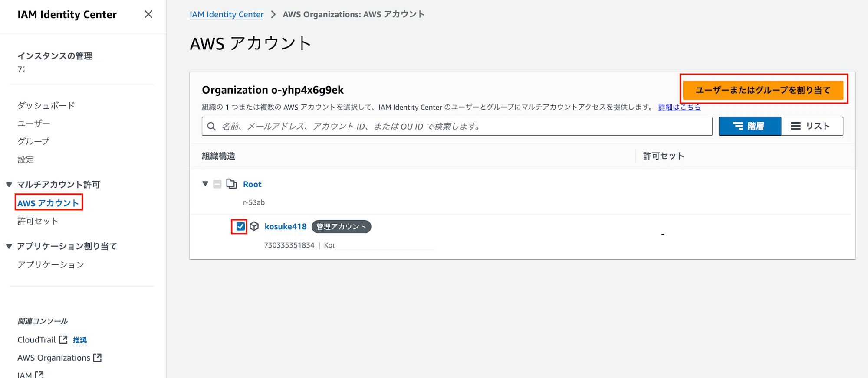The width and height of the screenshot is (868, 378).
Task: Click CloudTrail external link icon
Action: click(x=63, y=339)
